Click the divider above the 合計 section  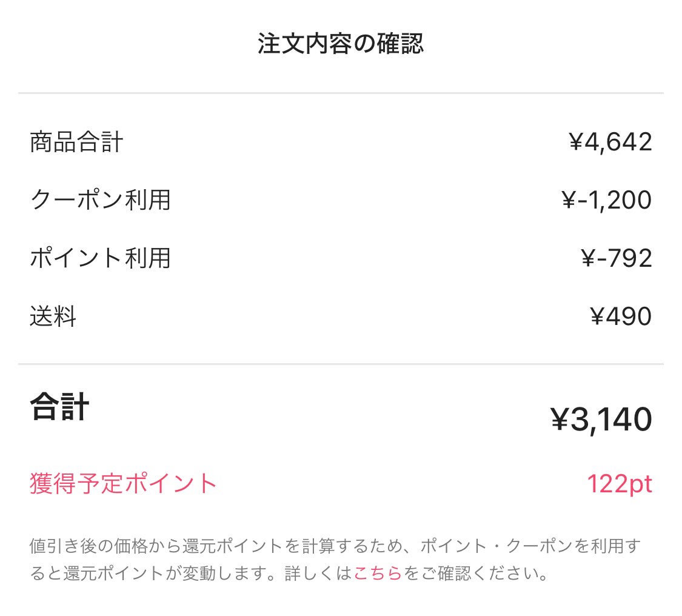click(x=341, y=364)
